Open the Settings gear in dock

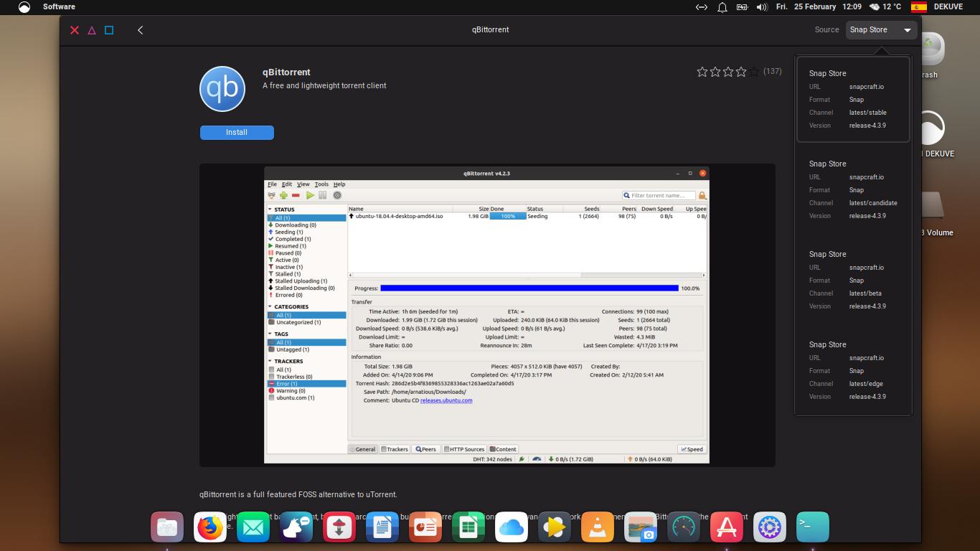coord(770,528)
